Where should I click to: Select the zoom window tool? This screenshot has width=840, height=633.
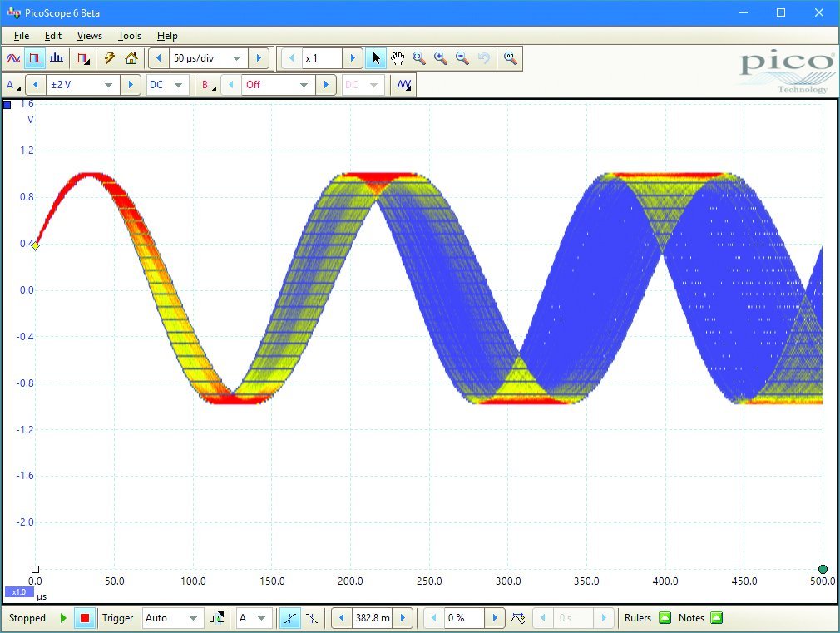(x=419, y=58)
